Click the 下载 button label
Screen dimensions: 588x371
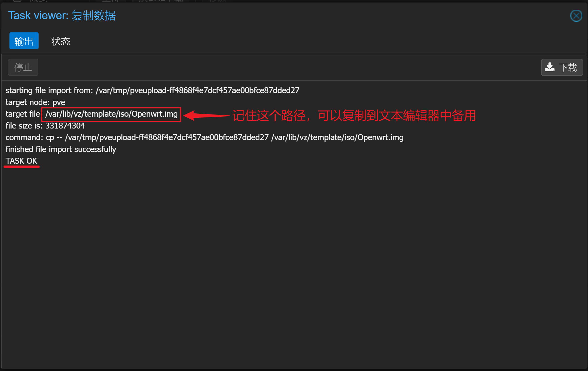point(568,68)
